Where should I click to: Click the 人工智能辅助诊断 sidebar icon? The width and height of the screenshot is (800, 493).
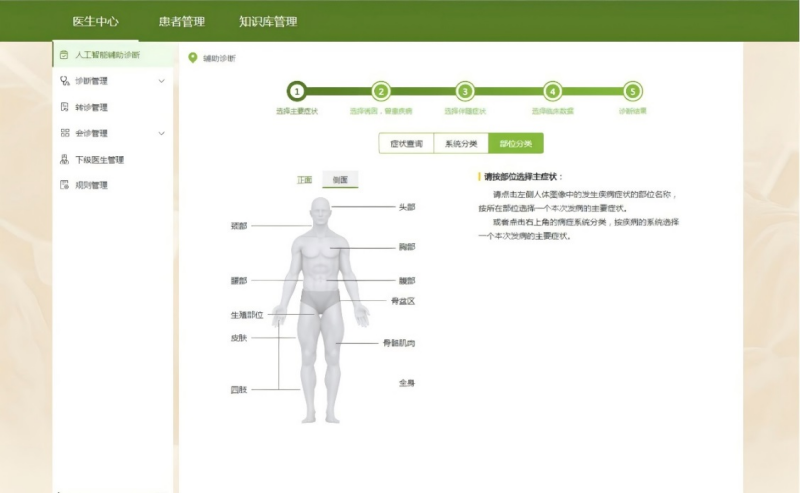point(64,55)
